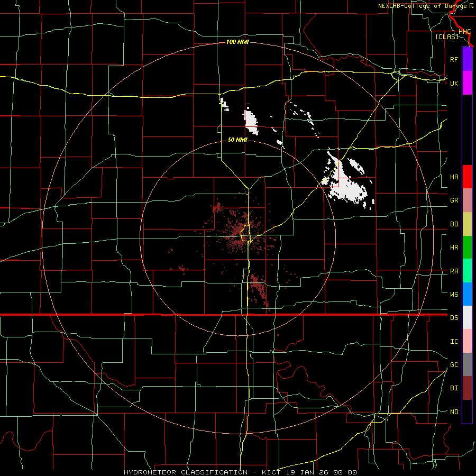The height and width of the screenshot is (476, 476).
Task: Click the HYDROMETEOR CLASSIFICATION title text
Action: point(186,472)
